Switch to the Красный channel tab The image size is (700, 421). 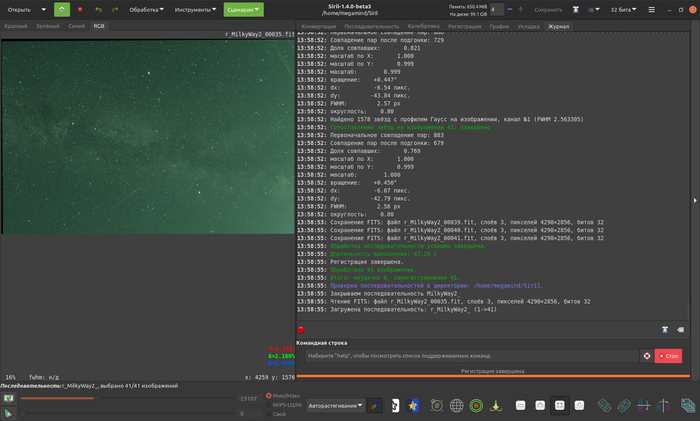click(16, 26)
